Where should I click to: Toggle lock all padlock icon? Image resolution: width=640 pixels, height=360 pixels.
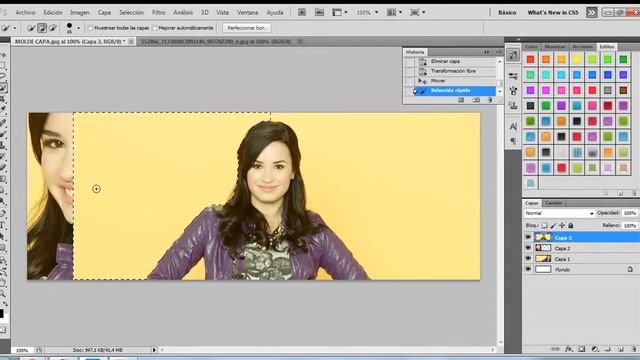pyautogui.click(x=571, y=225)
